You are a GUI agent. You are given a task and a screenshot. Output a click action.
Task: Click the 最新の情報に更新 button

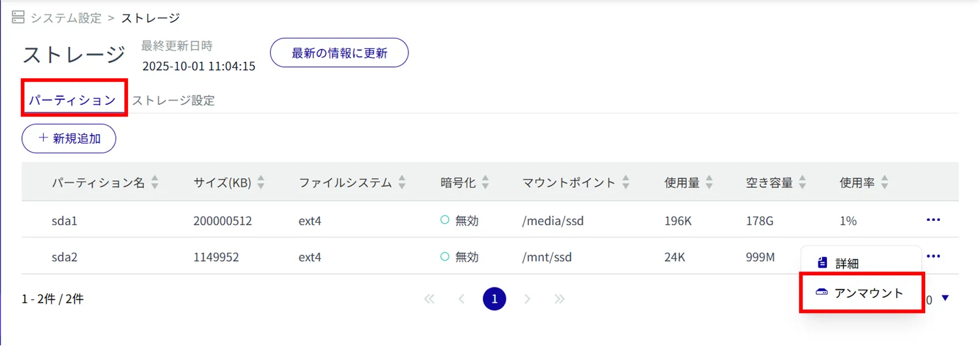(x=339, y=53)
